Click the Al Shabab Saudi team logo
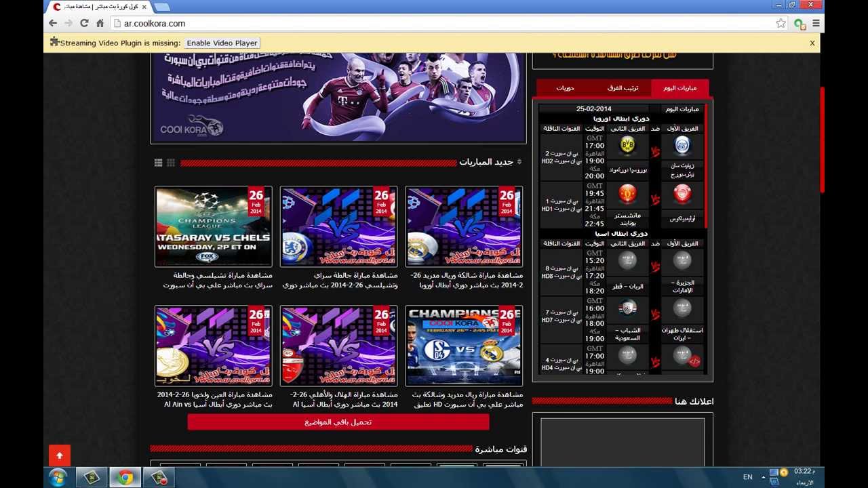This screenshot has height=488, width=868. (628, 308)
